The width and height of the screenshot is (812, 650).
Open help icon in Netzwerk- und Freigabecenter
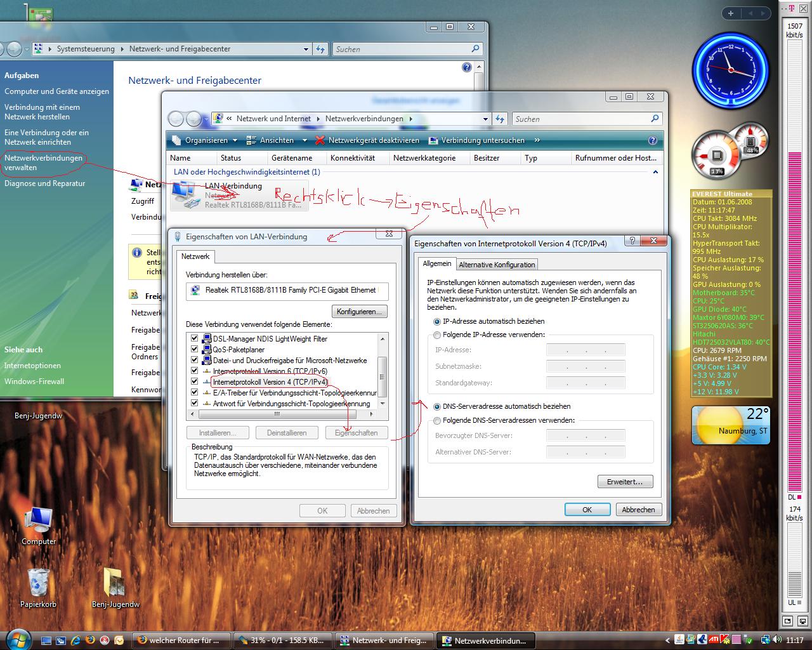[467, 67]
